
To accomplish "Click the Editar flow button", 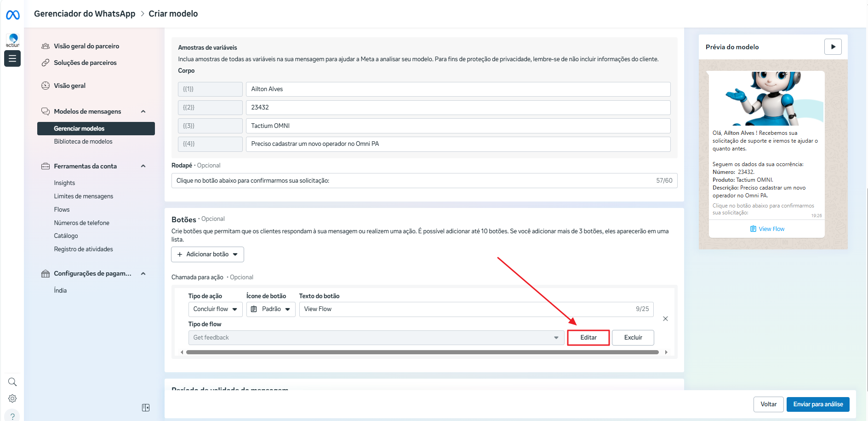I will 588,338.
